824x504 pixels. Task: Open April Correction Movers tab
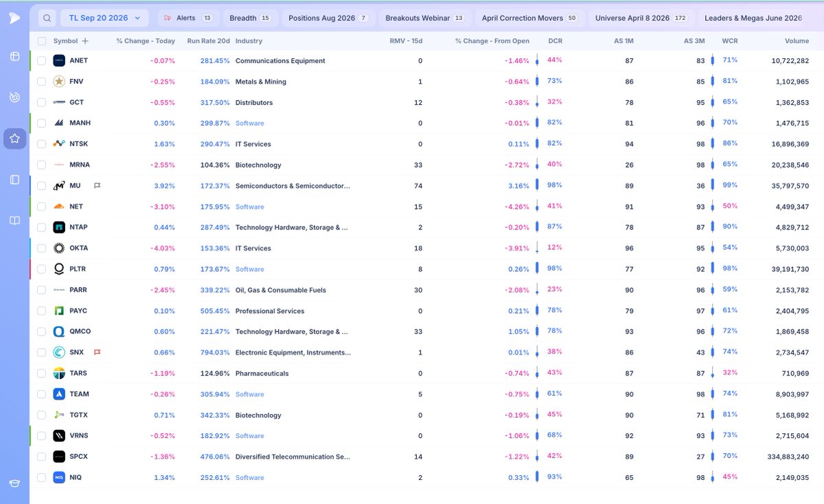coord(529,18)
